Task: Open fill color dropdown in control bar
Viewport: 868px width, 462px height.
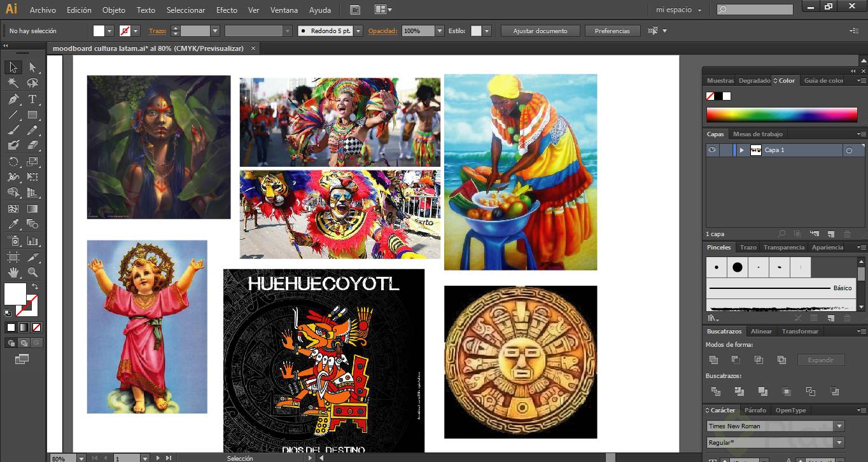Action: pyautogui.click(x=109, y=31)
